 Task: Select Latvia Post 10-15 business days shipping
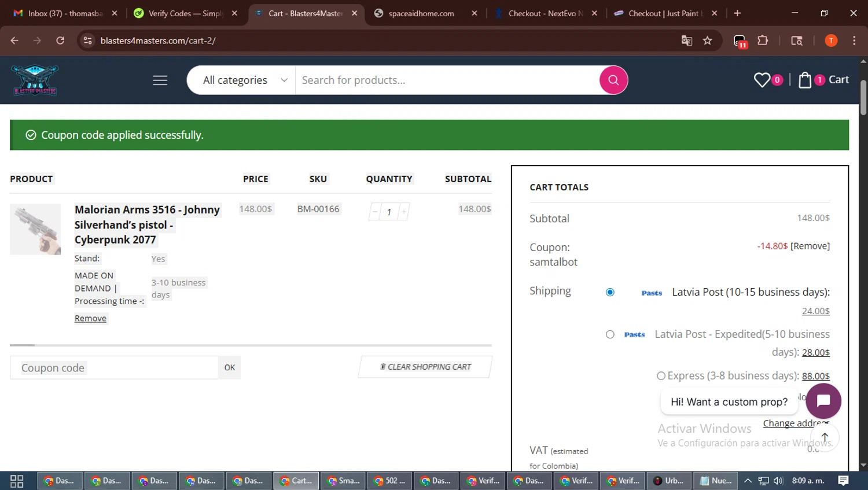pos(610,292)
